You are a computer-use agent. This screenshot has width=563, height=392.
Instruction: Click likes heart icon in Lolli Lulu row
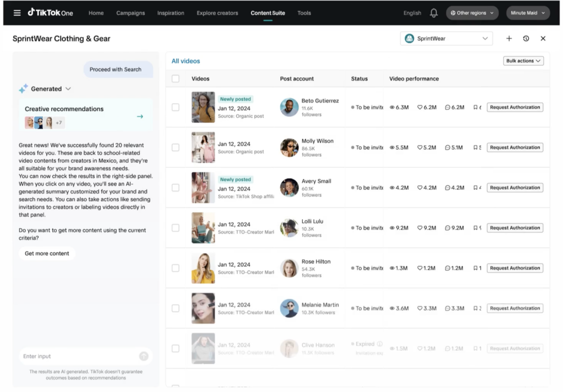click(420, 228)
